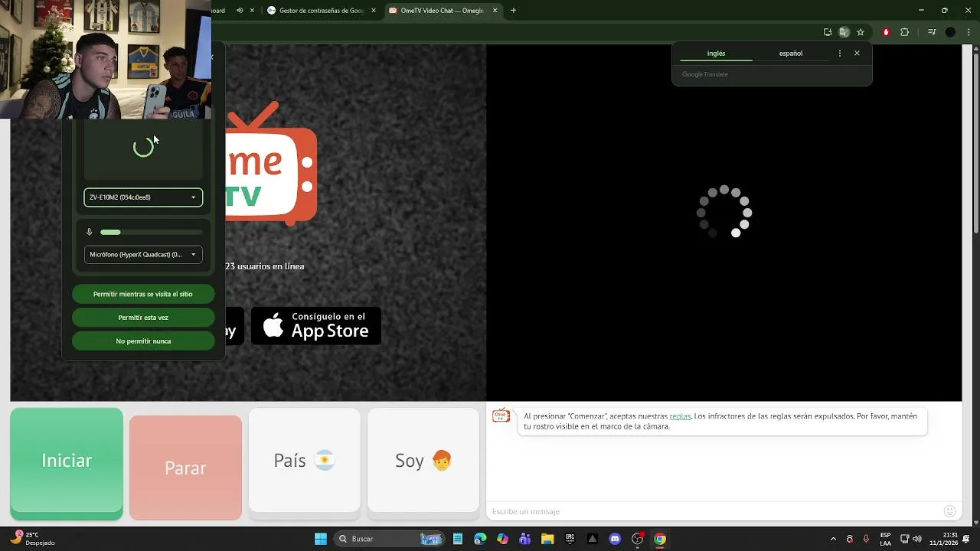Open translate popup's more options menu
The height and width of the screenshot is (551, 980).
click(840, 54)
